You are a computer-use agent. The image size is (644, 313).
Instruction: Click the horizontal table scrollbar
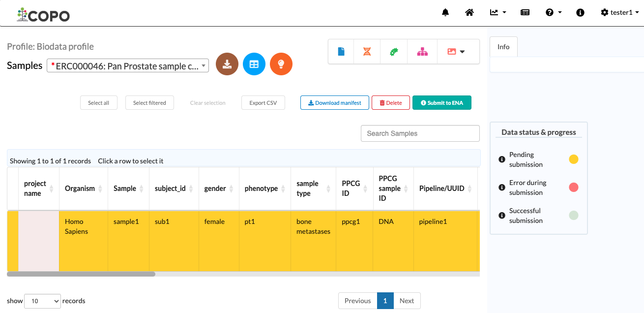[x=81, y=274]
